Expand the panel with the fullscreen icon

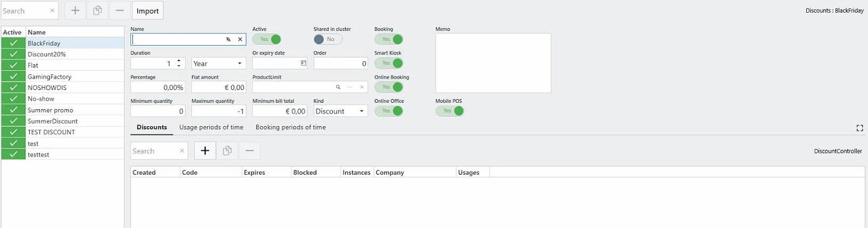[x=859, y=128]
